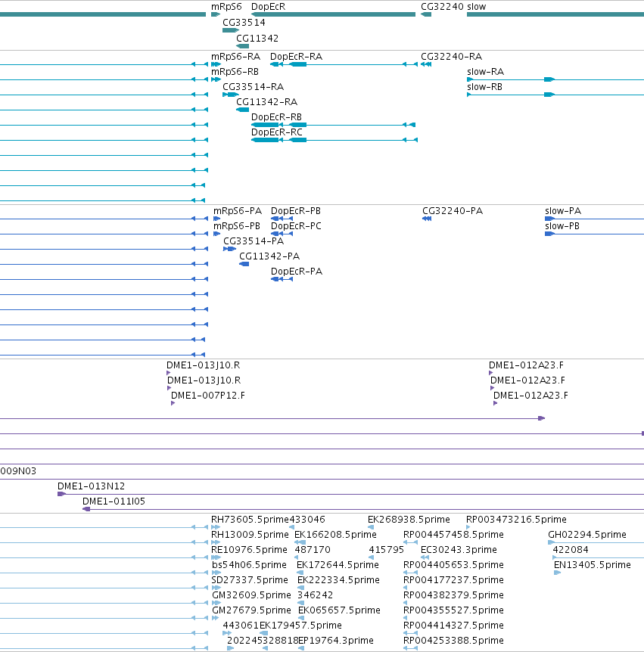This screenshot has height=652, width=644.
Task: Select the mRpS6-PA protein label
Action: (238, 211)
